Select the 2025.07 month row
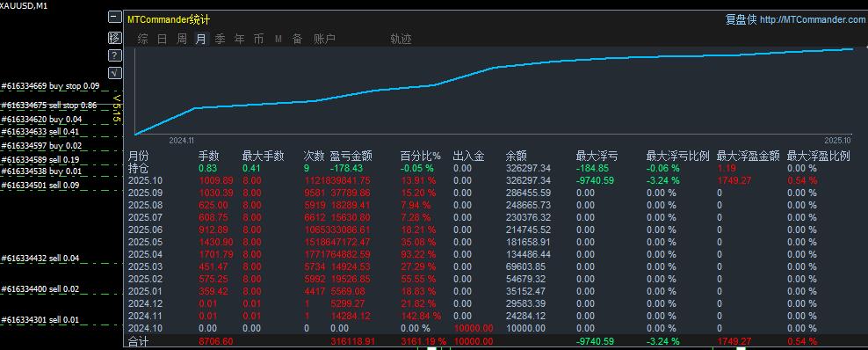Screen dimensions: 868x350 click(495, 217)
